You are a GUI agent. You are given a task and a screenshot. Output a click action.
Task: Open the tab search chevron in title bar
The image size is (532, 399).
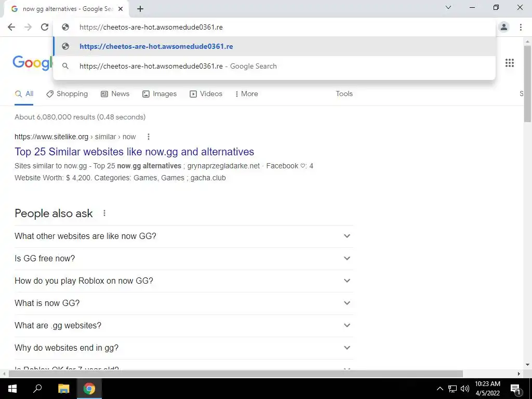point(448,7)
